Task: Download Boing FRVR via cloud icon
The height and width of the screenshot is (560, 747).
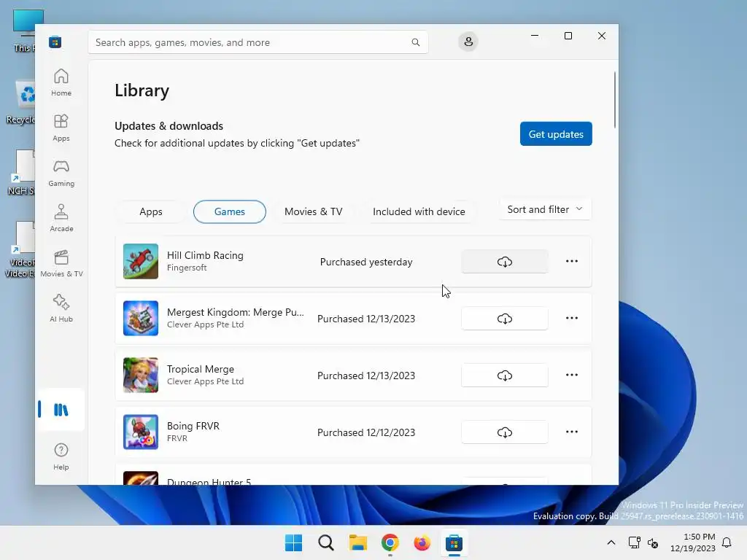Action: (x=505, y=432)
